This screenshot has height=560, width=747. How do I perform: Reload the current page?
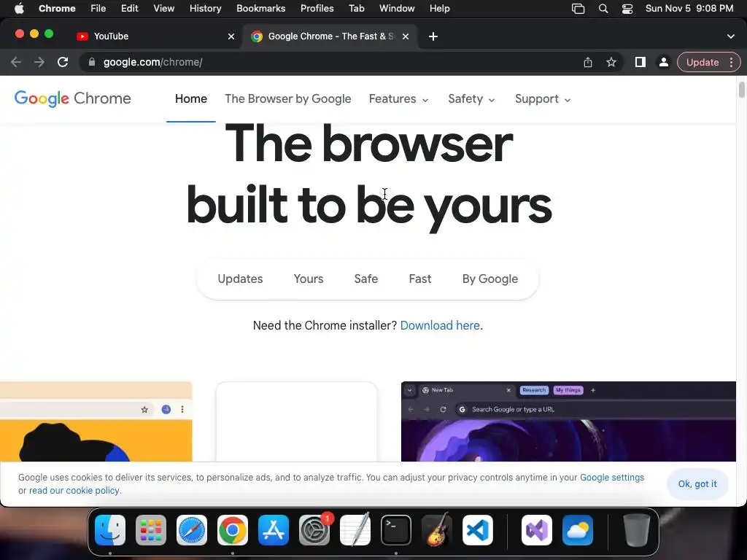click(63, 62)
